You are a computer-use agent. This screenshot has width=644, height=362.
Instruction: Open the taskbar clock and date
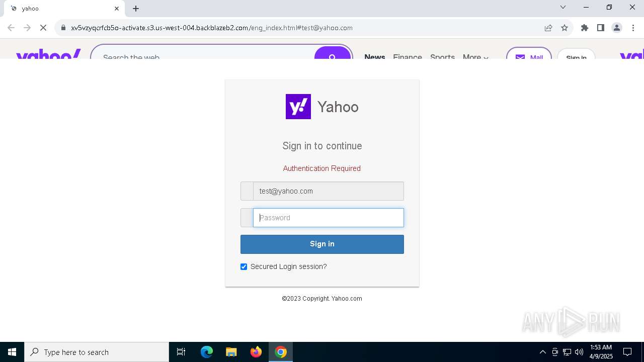tap(601, 352)
